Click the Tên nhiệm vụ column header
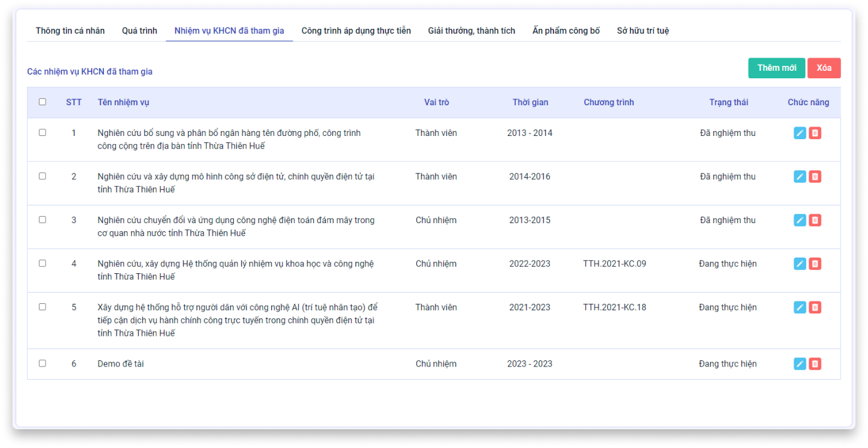Image resolution: width=868 pixels, height=448 pixels. (123, 102)
